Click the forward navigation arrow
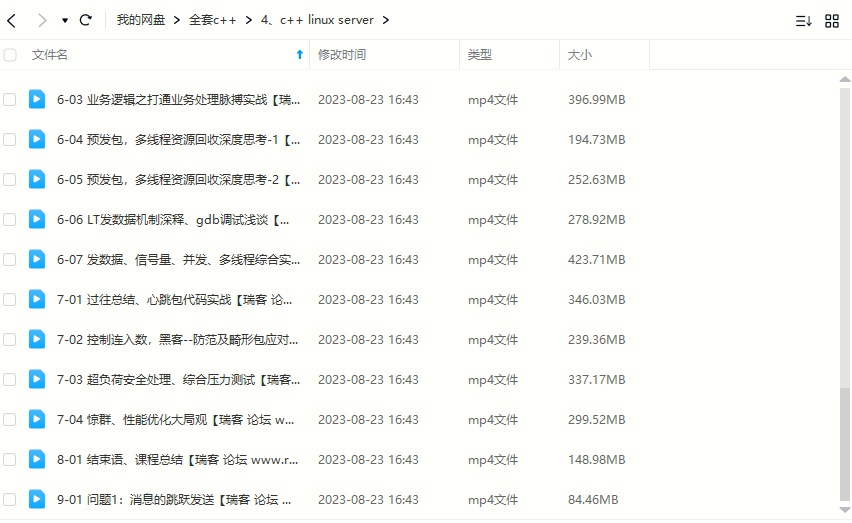852x523 pixels. tap(41, 20)
